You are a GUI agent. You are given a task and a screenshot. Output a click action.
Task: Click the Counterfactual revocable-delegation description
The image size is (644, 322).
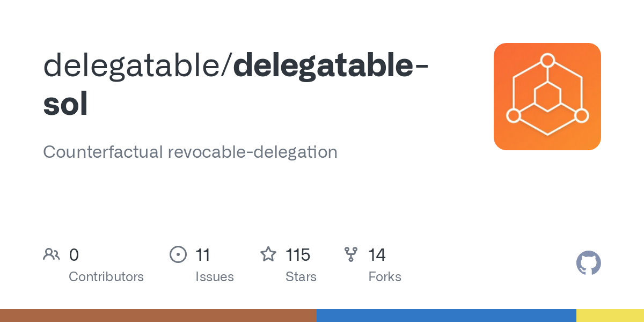click(x=190, y=152)
